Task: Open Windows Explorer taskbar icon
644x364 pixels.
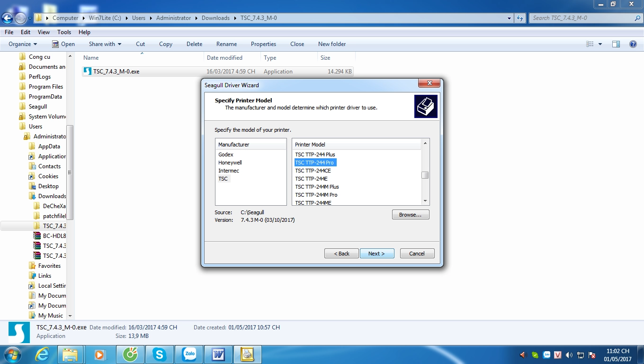Action: tap(71, 355)
